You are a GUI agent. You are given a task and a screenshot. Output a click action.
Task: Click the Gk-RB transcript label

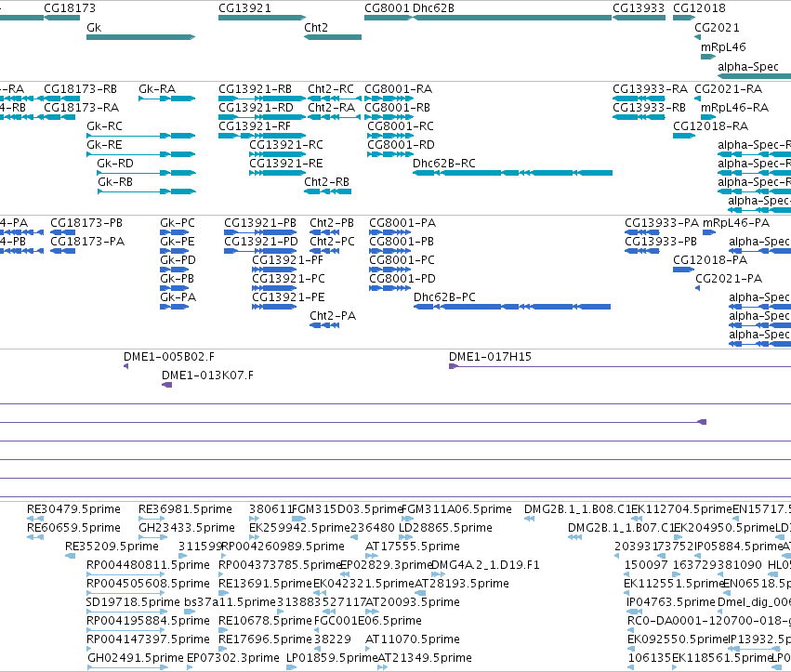(115, 182)
